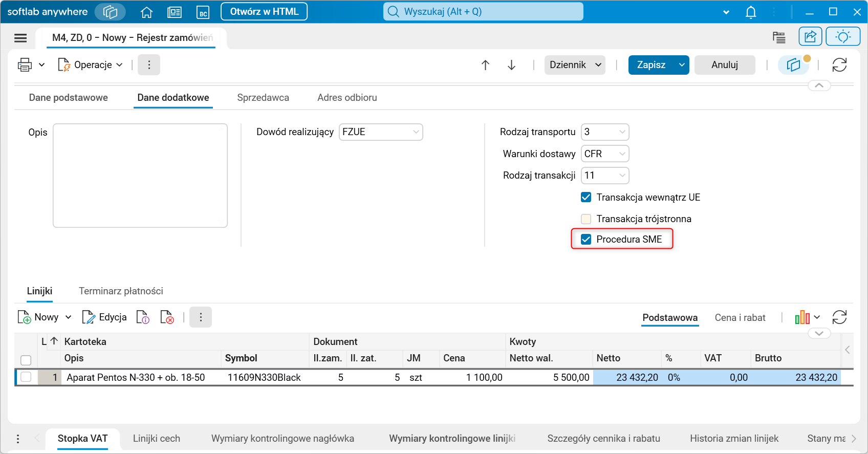
Task: Uncheck Transakcja wewnątrz UE
Action: 586,197
